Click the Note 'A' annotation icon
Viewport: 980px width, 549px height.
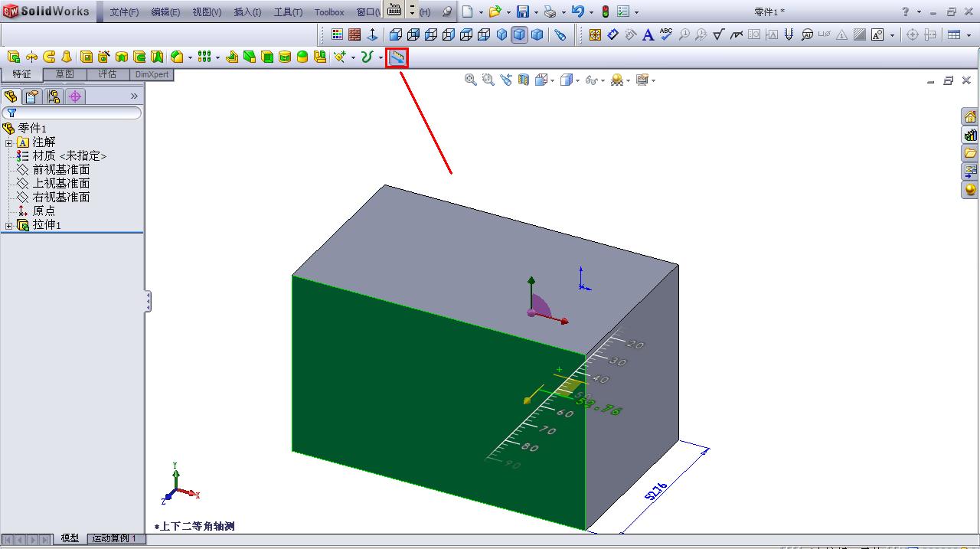(x=648, y=34)
